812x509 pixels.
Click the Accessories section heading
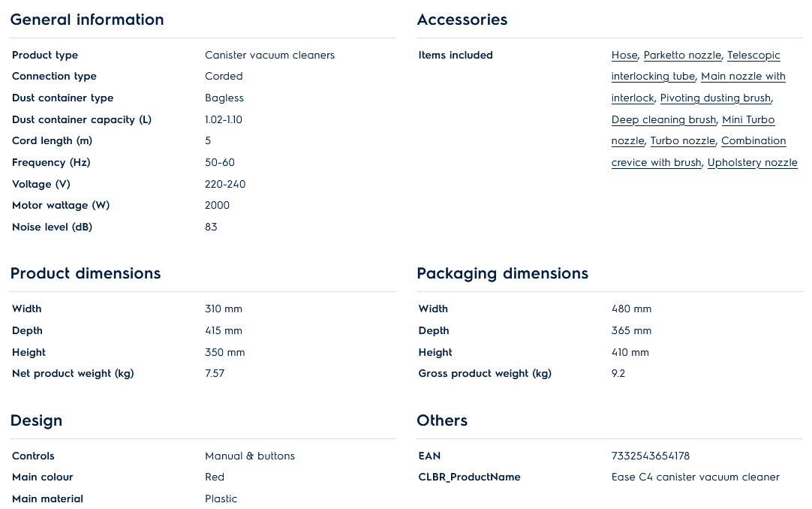(462, 20)
